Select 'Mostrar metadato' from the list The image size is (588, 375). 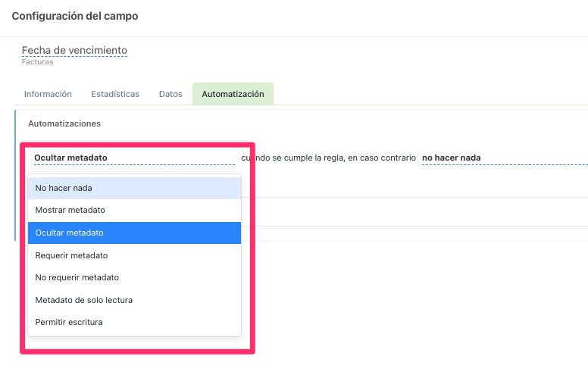point(134,210)
